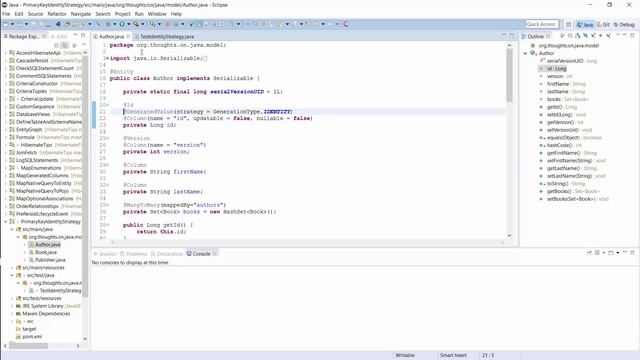Open the Refactor menu
Screen dimensions: 640x360
click(57, 14)
